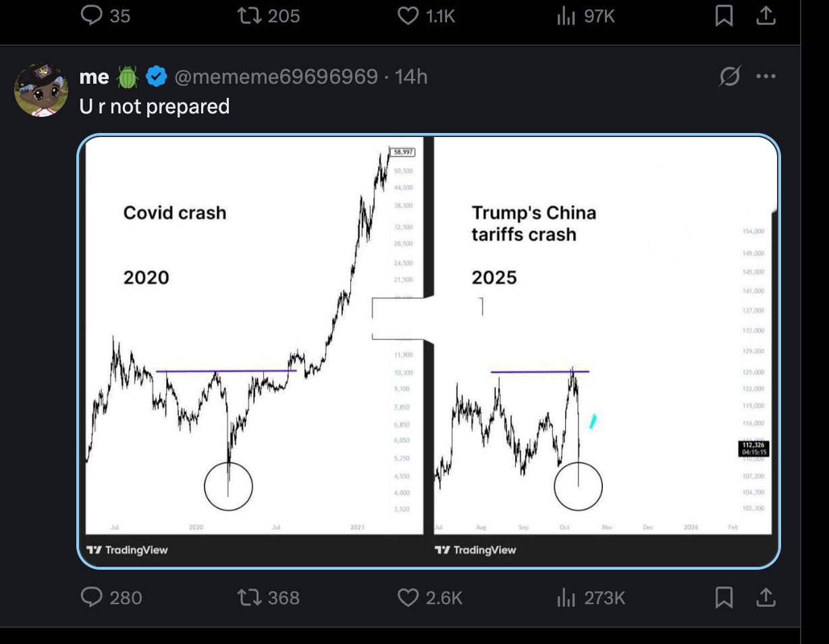The height and width of the screenshot is (644, 829).
Task: Bookmark the 'U r not prepared' post
Action: (x=724, y=597)
